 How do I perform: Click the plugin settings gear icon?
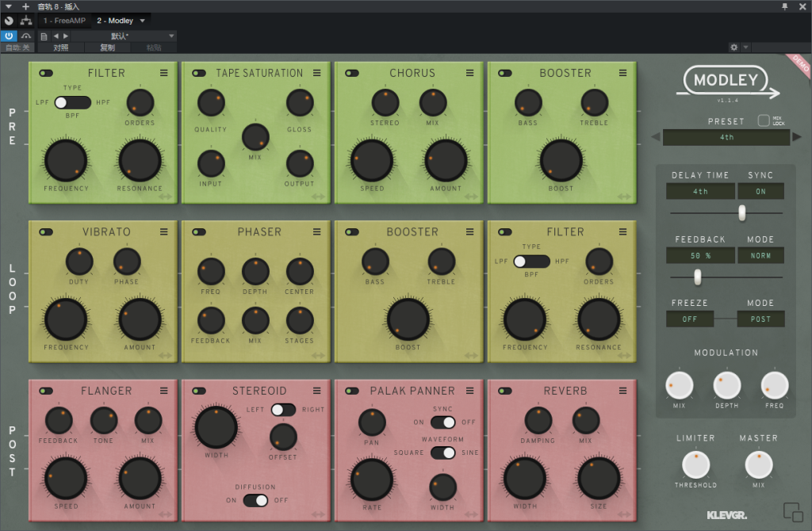click(x=733, y=47)
